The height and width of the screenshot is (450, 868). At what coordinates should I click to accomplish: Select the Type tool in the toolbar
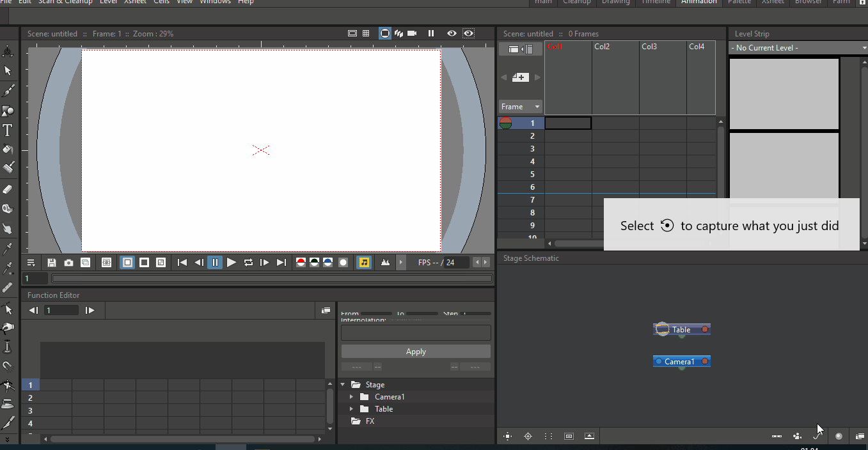(8, 130)
